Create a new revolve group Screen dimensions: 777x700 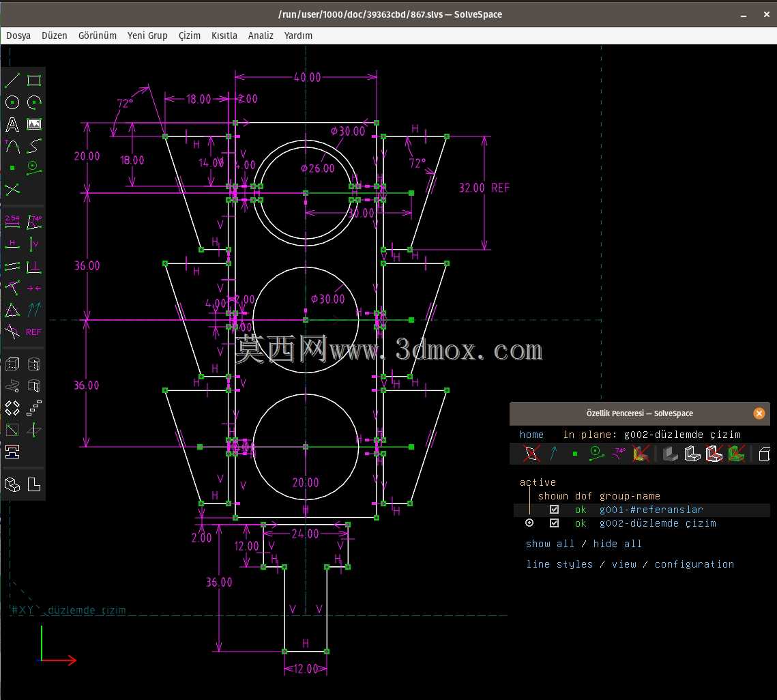(x=34, y=386)
